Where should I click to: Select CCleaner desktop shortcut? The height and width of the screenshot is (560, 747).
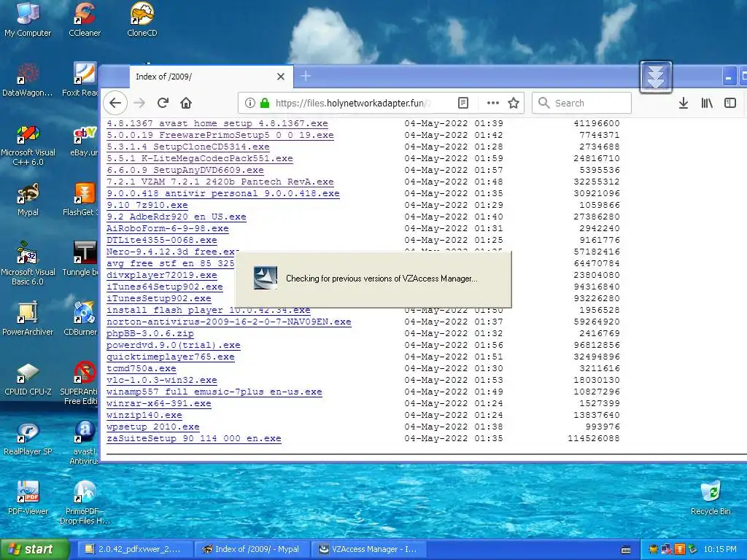tap(85, 20)
